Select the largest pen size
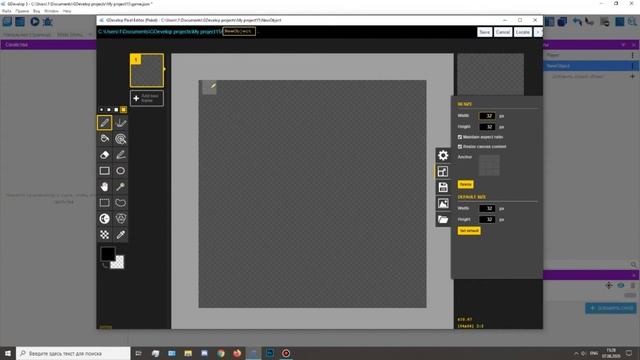The image size is (640, 360). (x=123, y=110)
